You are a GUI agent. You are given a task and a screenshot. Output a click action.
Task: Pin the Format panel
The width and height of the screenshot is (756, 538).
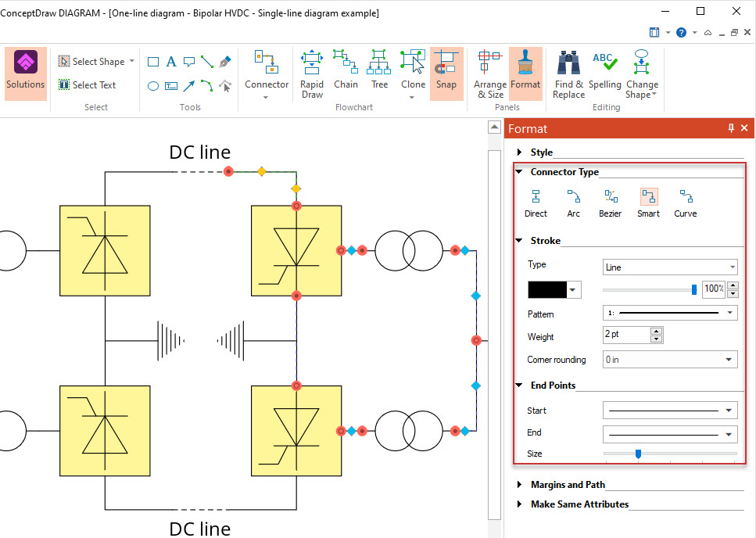pyautogui.click(x=731, y=127)
